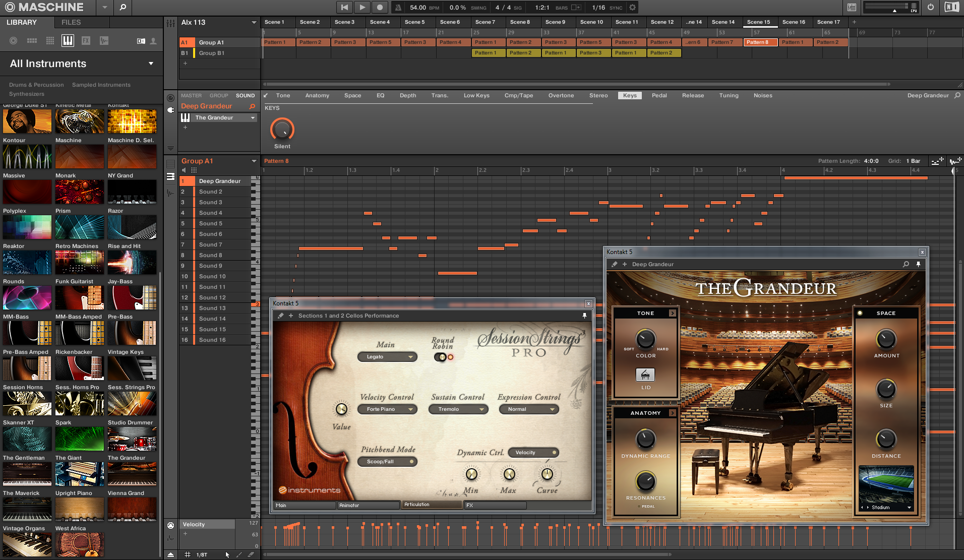Image resolution: width=964 pixels, height=560 pixels.
Task: Toggle the metronome icon
Action: pyautogui.click(x=398, y=8)
